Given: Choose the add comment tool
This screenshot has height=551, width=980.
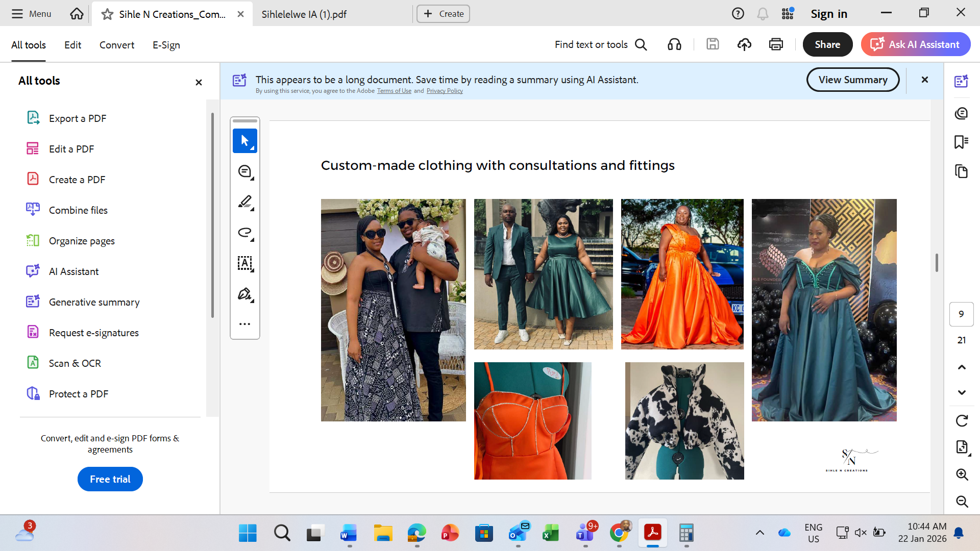Looking at the screenshot, I should (x=244, y=171).
